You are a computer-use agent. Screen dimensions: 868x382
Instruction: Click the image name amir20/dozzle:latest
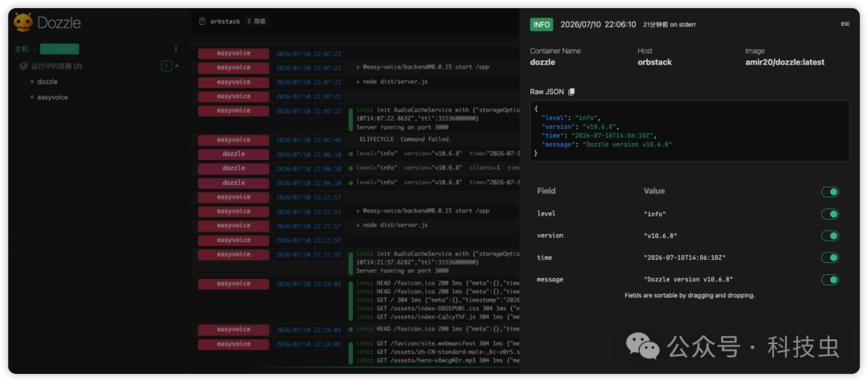click(785, 62)
